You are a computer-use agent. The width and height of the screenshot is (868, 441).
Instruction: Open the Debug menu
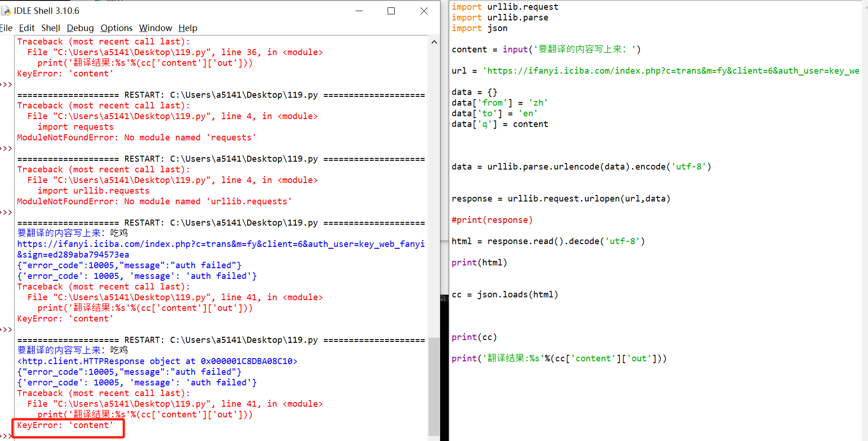(80, 28)
